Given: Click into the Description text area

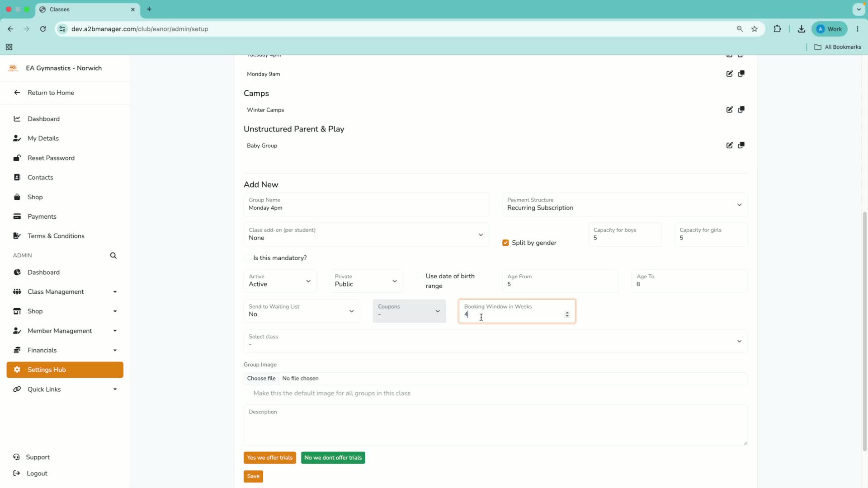Looking at the screenshot, I should coord(495,425).
